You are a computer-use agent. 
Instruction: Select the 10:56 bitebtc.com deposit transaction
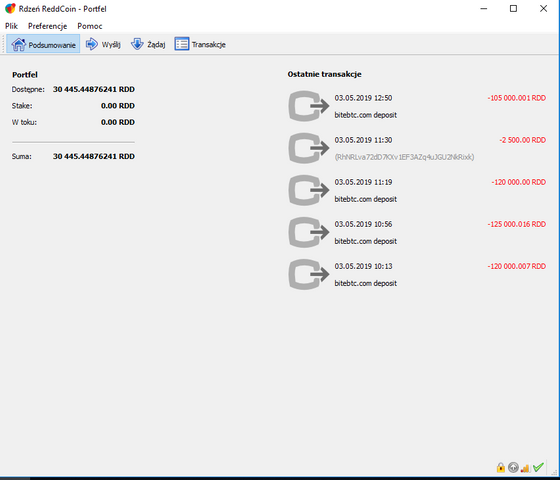click(417, 232)
